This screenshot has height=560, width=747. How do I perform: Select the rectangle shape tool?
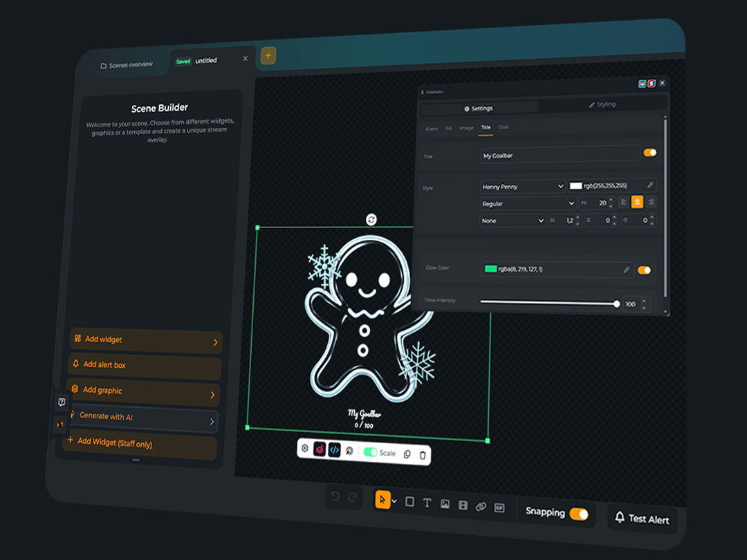(409, 502)
